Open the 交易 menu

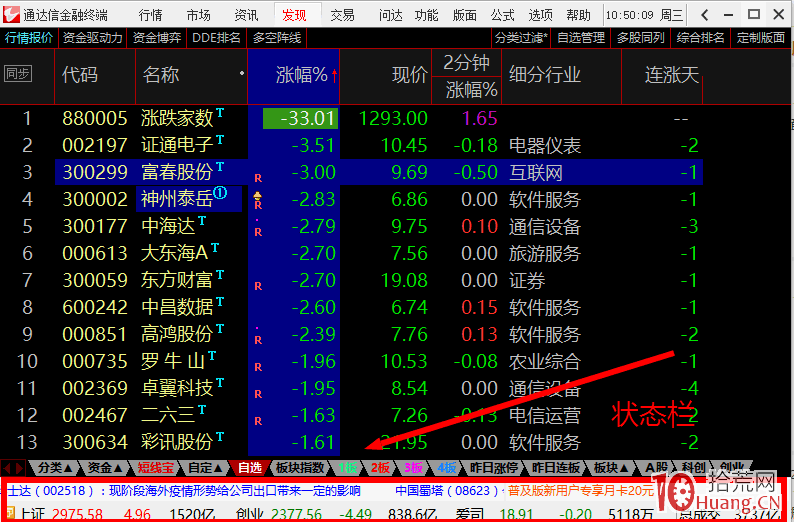coord(342,15)
